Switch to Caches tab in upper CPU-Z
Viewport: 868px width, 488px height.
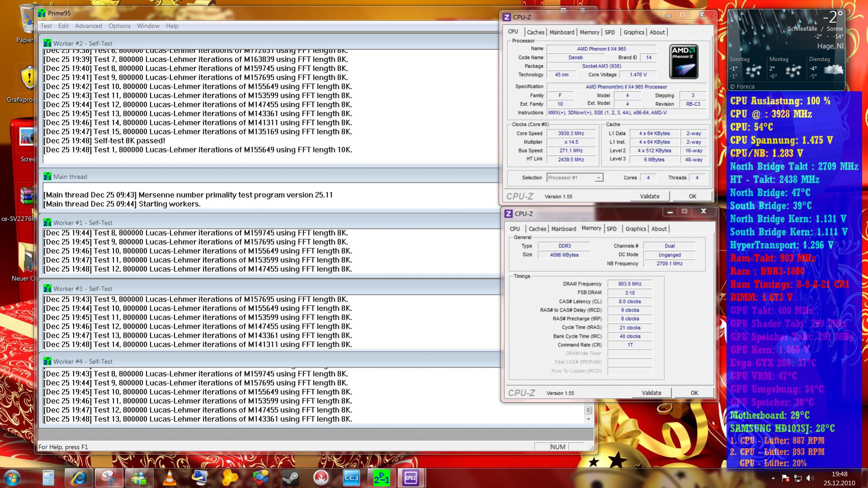pyautogui.click(x=536, y=32)
